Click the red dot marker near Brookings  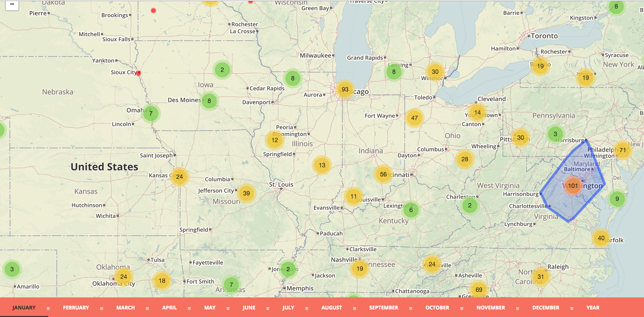pyautogui.click(x=153, y=11)
